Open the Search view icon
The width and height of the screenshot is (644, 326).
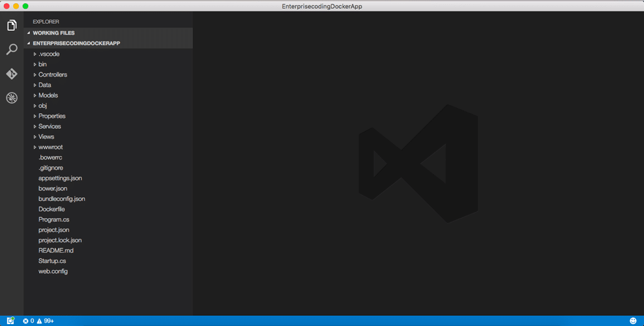[x=11, y=49]
